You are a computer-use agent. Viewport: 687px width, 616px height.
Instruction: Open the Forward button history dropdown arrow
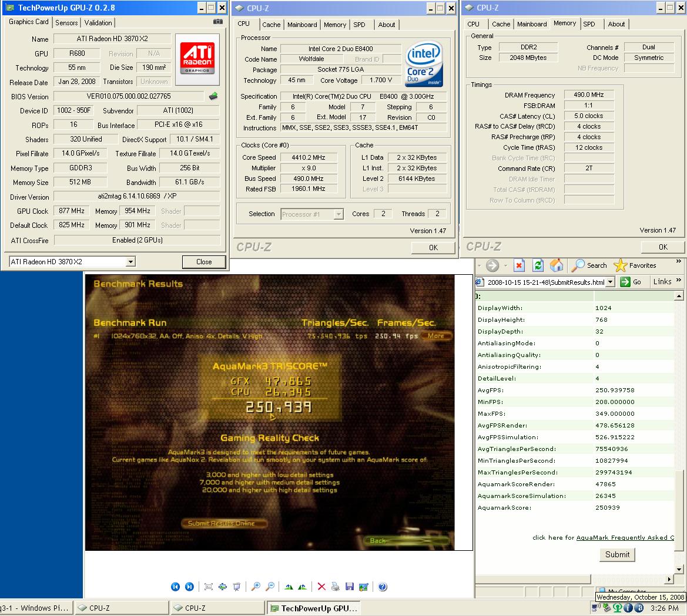(x=505, y=265)
